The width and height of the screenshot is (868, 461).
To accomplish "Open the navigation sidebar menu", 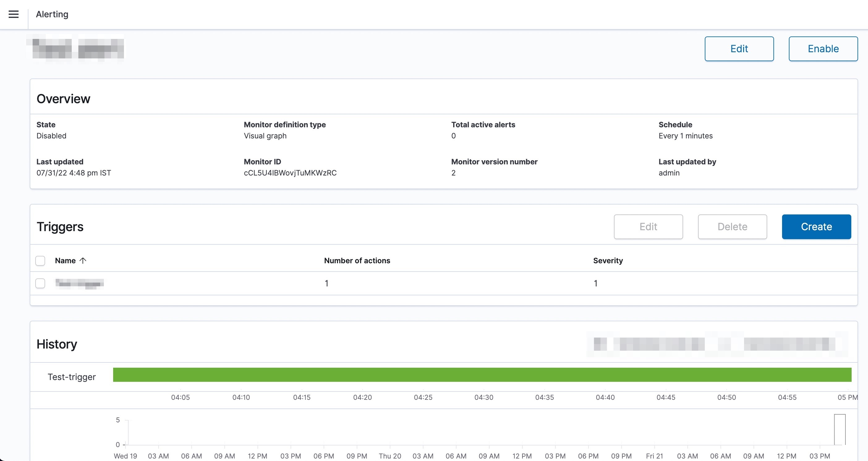I will (x=13, y=14).
